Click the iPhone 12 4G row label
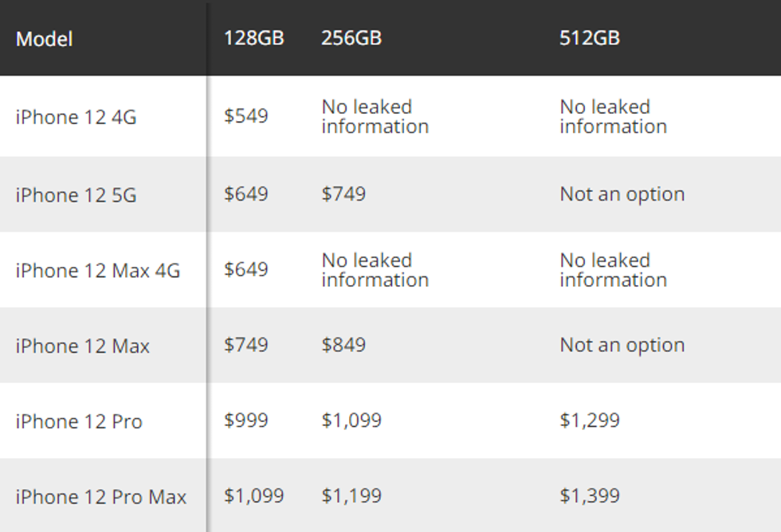The image size is (781, 532). tap(77, 117)
